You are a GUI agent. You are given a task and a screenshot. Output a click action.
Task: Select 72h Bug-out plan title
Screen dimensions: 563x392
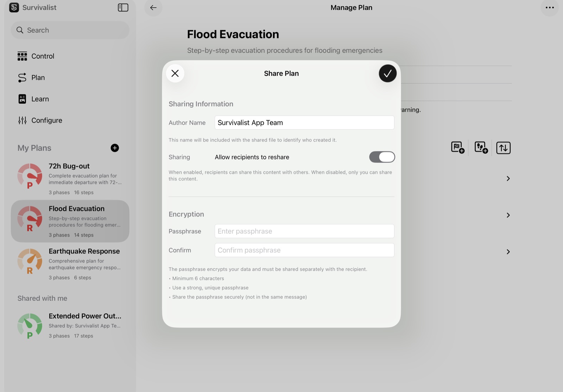(x=69, y=166)
